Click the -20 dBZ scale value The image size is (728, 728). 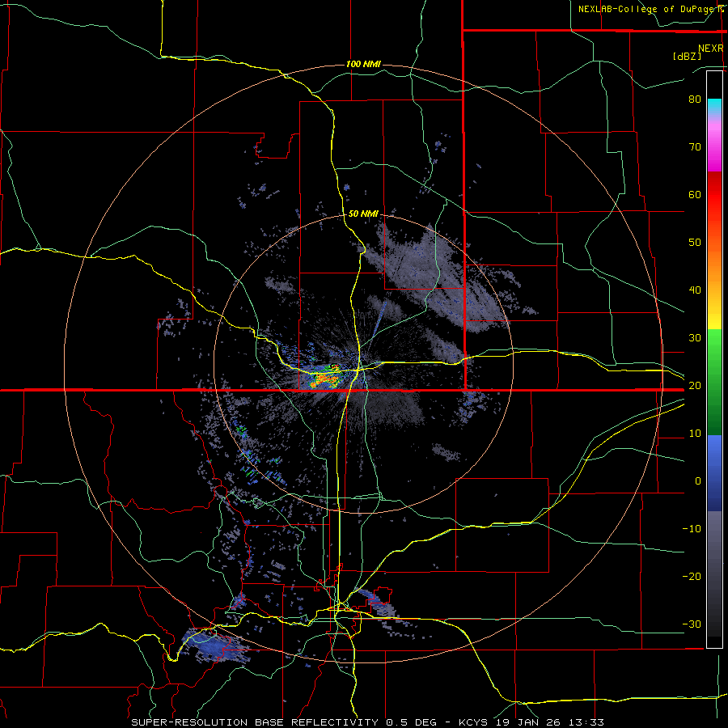692,576
